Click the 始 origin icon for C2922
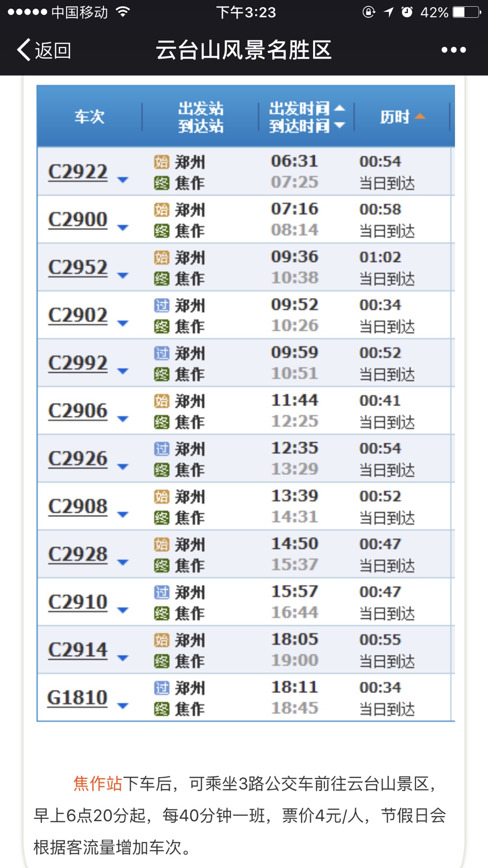This screenshot has width=488, height=868. tap(161, 162)
